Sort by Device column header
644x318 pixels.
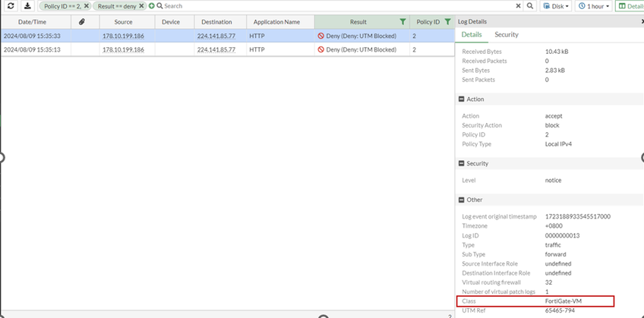(x=171, y=22)
